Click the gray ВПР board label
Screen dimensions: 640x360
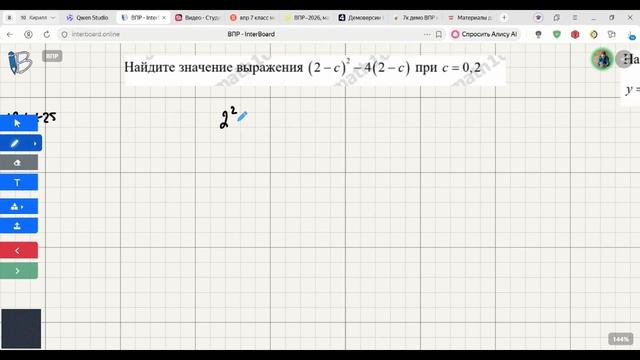52,56
